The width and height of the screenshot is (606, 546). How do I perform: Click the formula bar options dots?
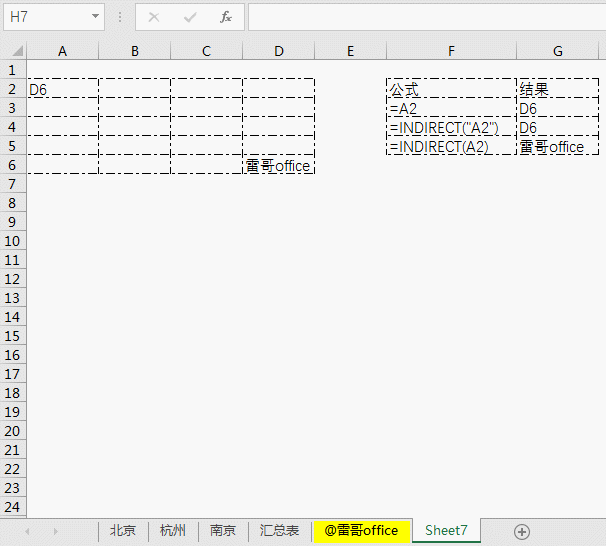(120, 17)
